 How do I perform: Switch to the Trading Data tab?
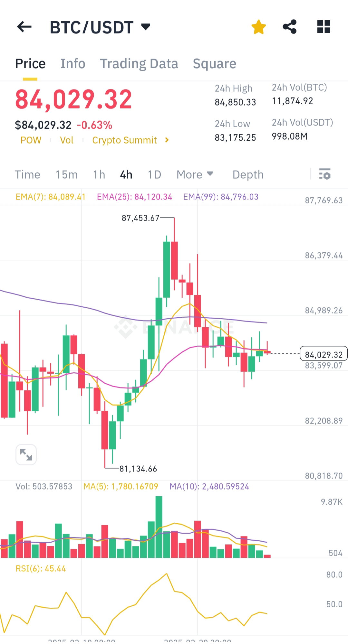pos(139,64)
